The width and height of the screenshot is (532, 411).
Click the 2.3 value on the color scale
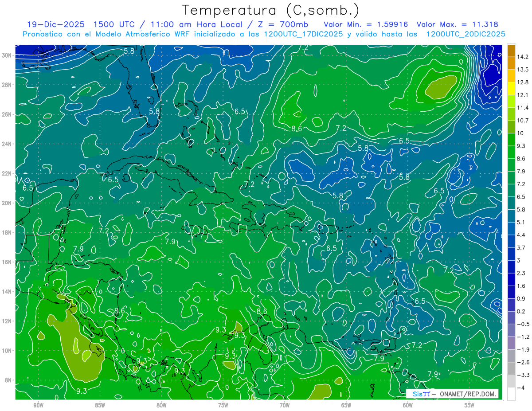[x=522, y=273]
